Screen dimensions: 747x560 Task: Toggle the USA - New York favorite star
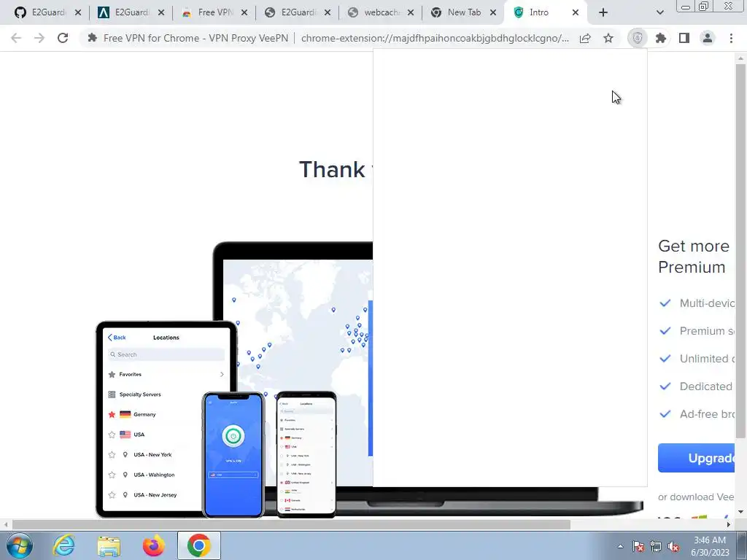click(112, 455)
